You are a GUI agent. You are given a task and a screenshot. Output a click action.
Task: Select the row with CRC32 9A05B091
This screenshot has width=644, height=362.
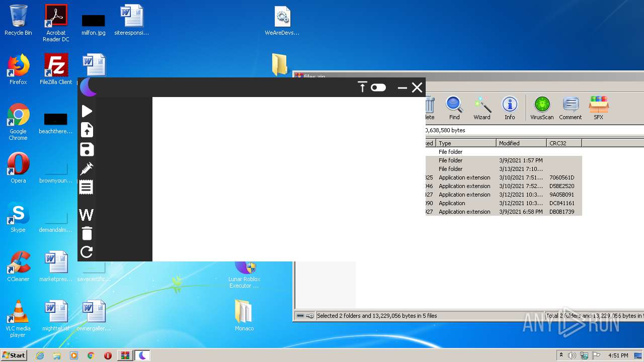coord(504,195)
